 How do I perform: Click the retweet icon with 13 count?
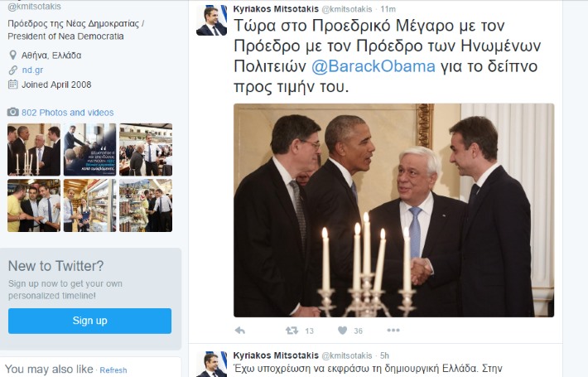pyautogui.click(x=292, y=331)
